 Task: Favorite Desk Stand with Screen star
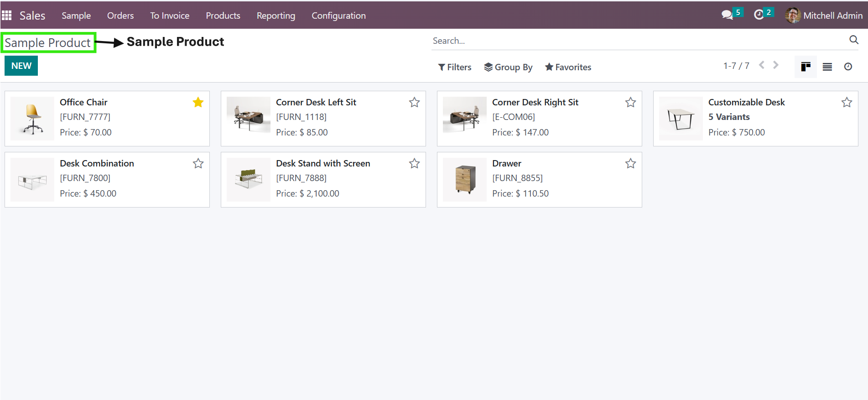click(414, 163)
